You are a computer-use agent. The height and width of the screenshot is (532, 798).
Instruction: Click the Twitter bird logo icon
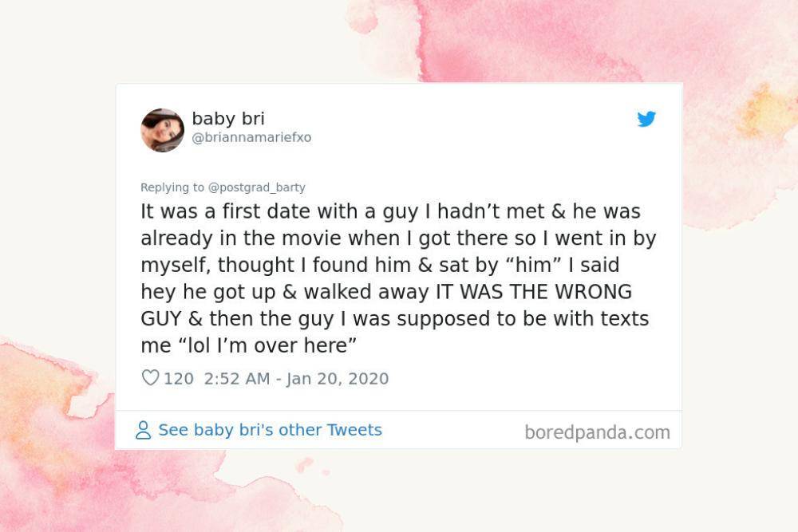[646, 119]
